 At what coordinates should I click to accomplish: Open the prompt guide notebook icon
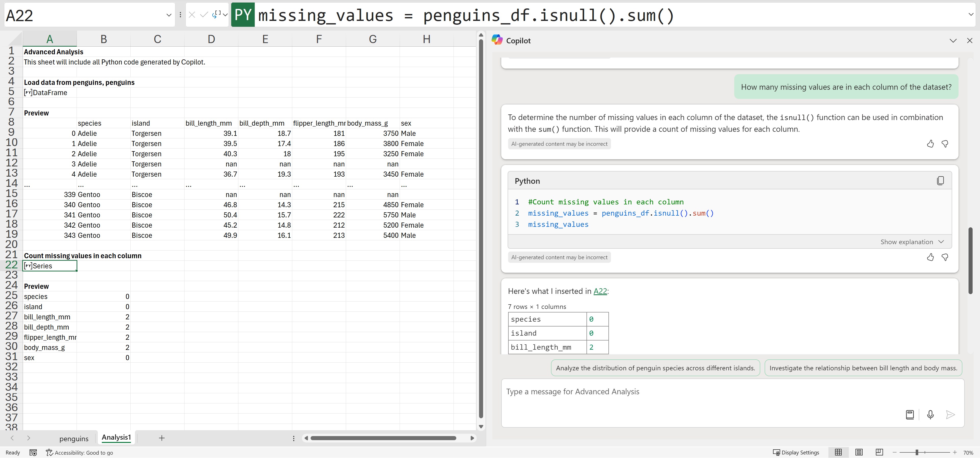click(910, 414)
